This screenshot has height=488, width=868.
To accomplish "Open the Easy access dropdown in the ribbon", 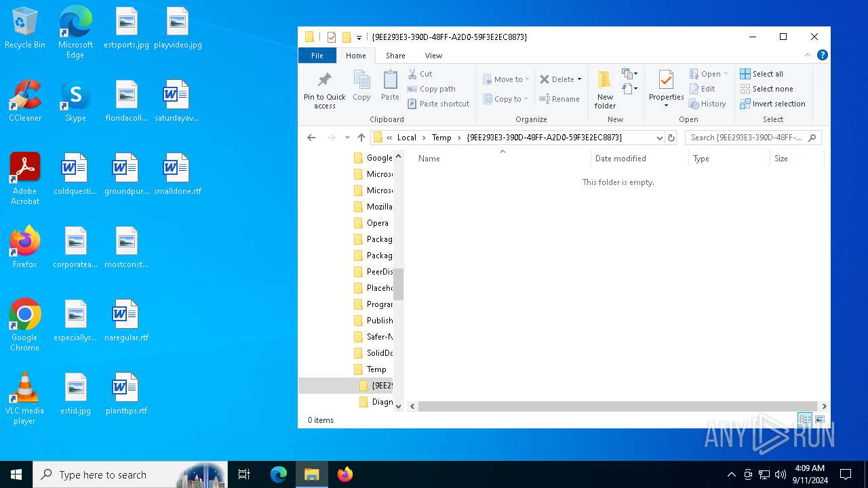I will (629, 89).
